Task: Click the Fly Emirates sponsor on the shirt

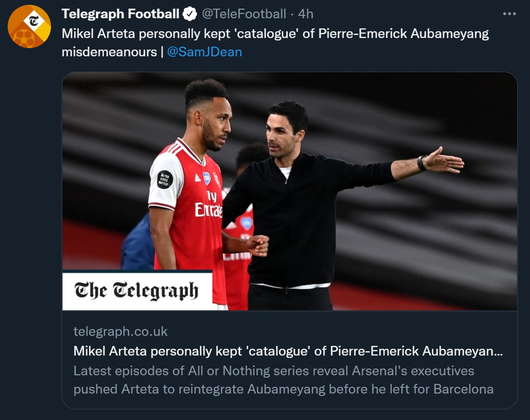Action: pyautogui.click(x=209, y=204)
